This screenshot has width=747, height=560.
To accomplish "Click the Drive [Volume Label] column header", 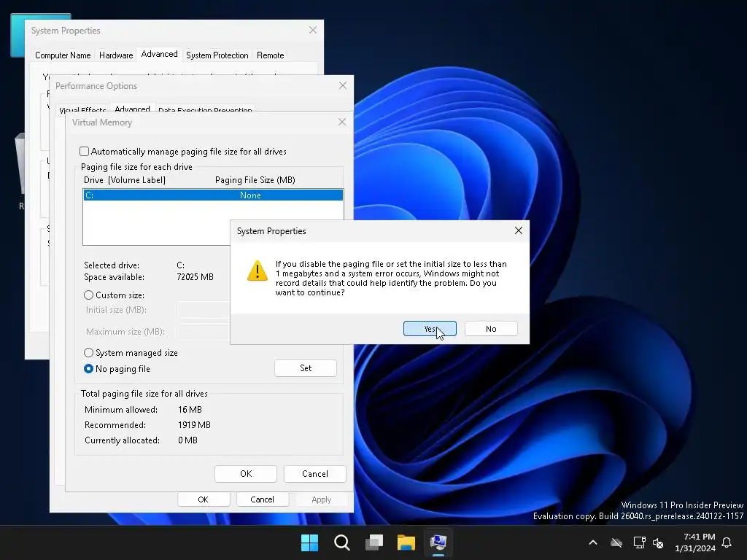I will point(125,180).
